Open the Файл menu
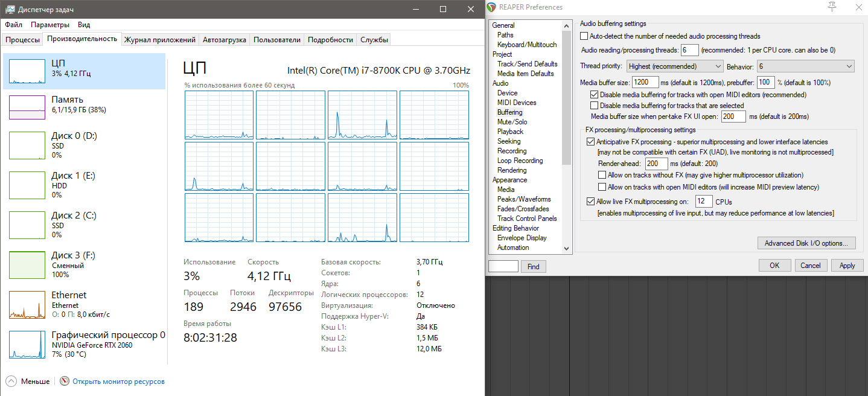The width and height of the screenshot is (868, 396). click(x=13, y=25)
